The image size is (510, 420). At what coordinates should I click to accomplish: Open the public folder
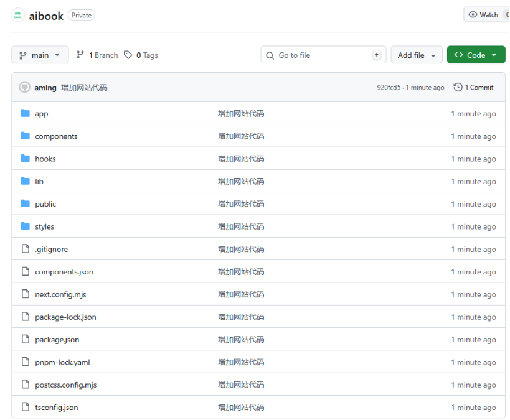[x=45, y=204]
